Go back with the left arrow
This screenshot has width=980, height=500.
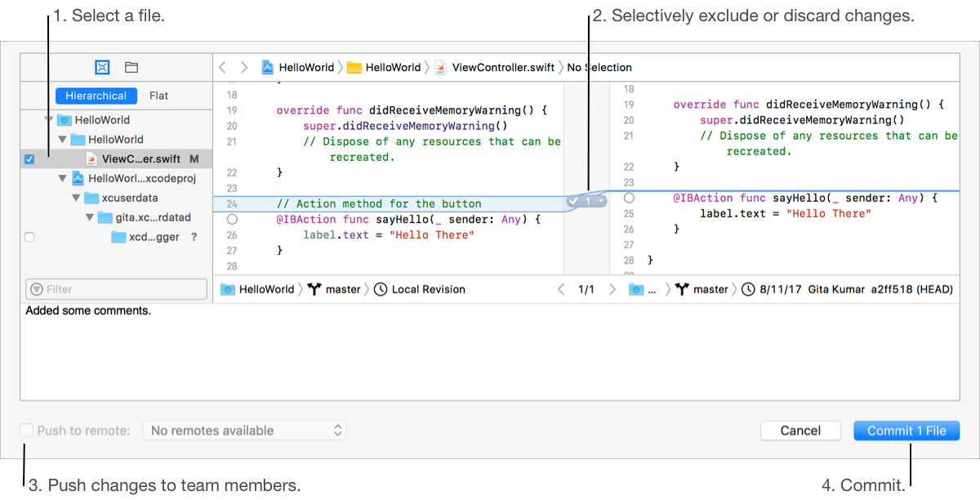click(223, 68)
